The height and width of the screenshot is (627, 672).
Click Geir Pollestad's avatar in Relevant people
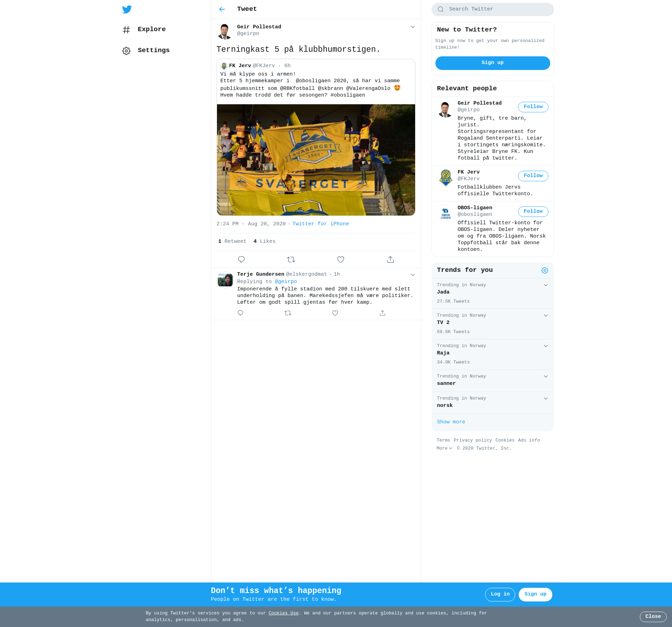(x=446, y=109)
